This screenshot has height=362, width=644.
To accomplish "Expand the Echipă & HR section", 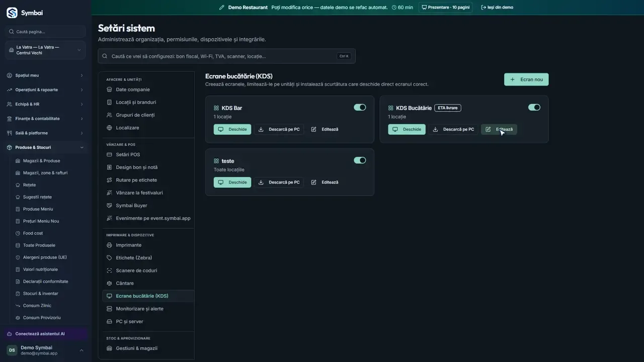I will [x=45, y=104].
